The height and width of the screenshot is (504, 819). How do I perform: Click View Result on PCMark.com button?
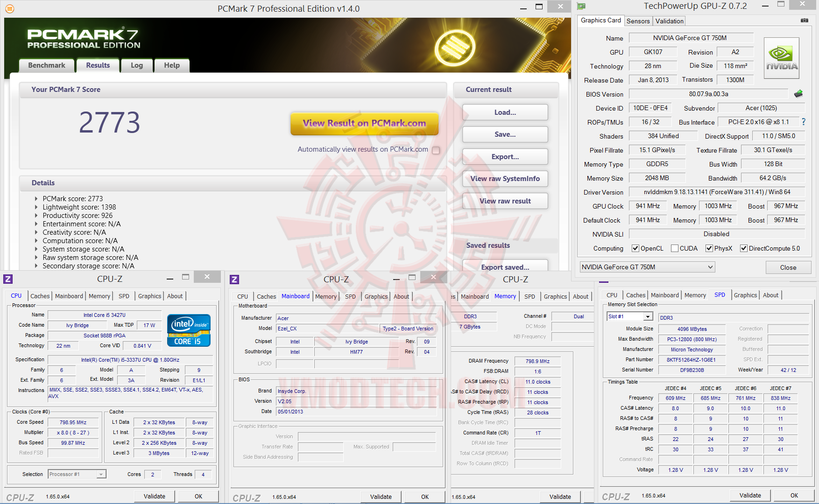(364, 124)
